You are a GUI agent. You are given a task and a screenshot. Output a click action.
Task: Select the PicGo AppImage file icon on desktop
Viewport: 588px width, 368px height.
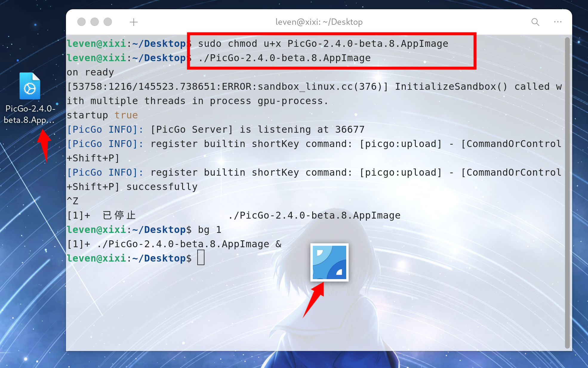[30, 86]
